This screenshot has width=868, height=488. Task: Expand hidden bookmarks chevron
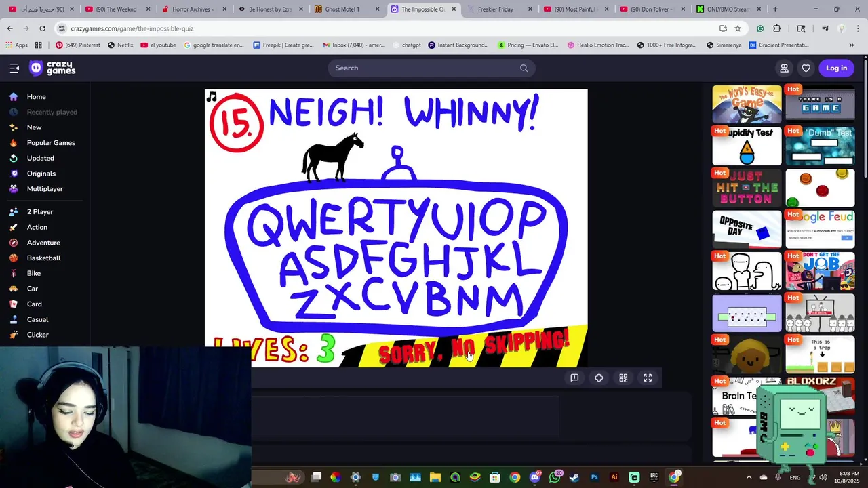[852, 45]
